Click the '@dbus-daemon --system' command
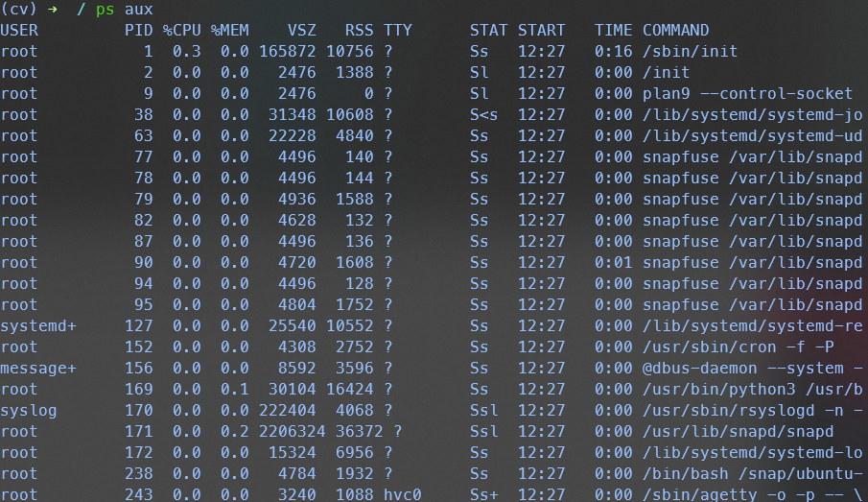Viewport: 868px width, 502px height. 743,368
